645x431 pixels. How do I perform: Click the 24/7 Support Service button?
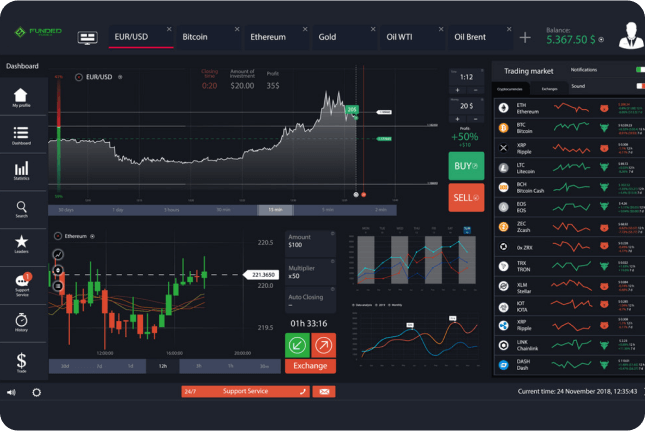[x=245, y=392]
